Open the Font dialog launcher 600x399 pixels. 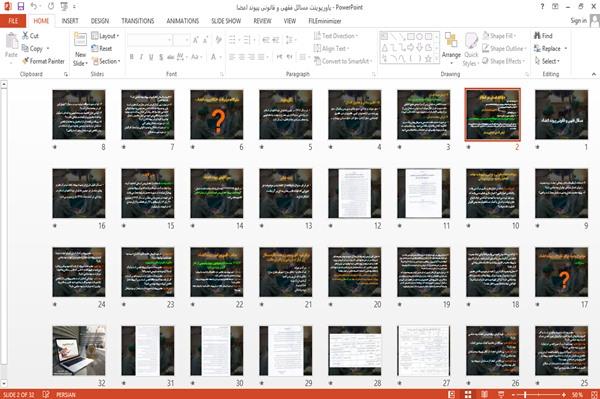[222, 74]
